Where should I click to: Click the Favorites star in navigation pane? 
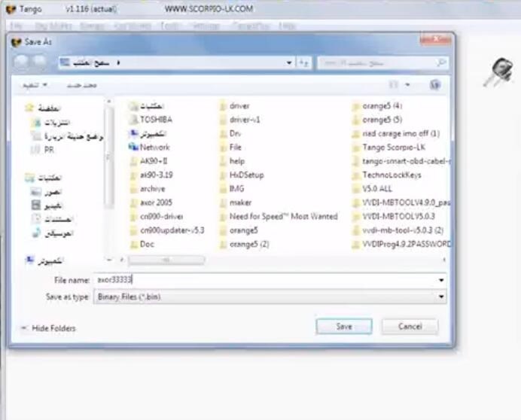(29, 108)
